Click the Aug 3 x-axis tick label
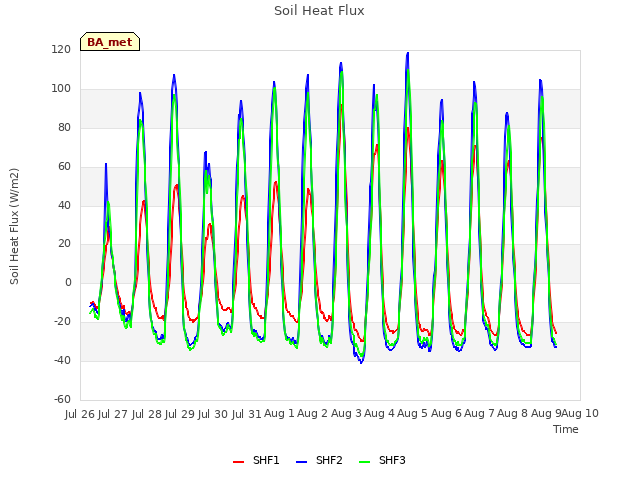Screen dimensions: 640x480 [x=346, y=413]
